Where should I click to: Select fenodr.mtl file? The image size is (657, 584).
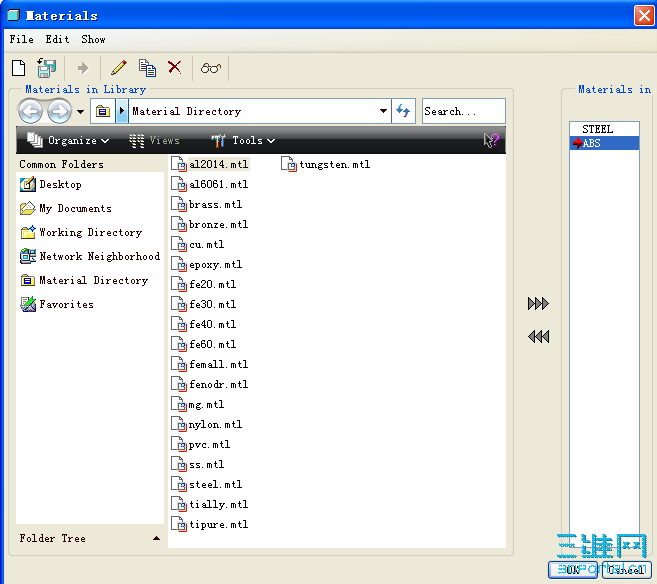click(210, 384)
